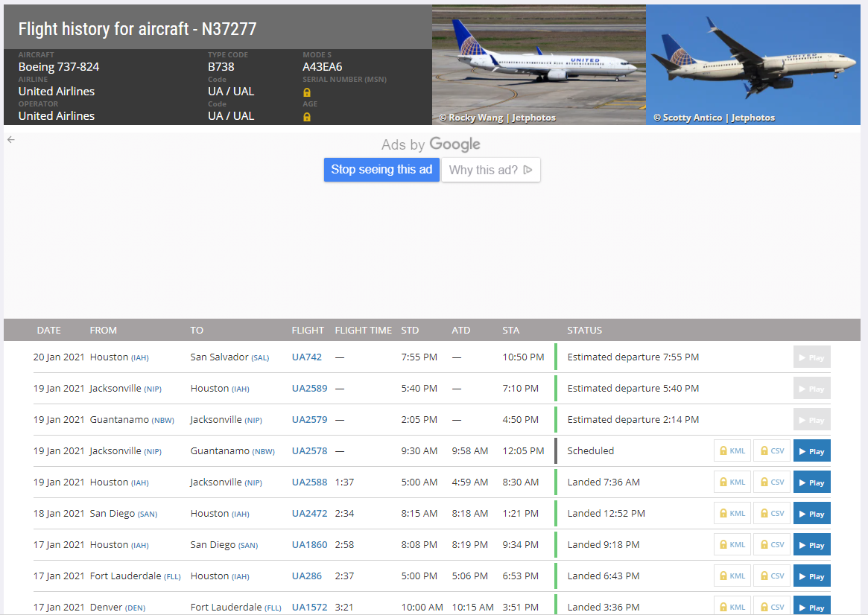Viewport: 868px width, 615px height.
Task: Download KML for flight UA1860
Action: pyautogui.click(x=732, y=545)
